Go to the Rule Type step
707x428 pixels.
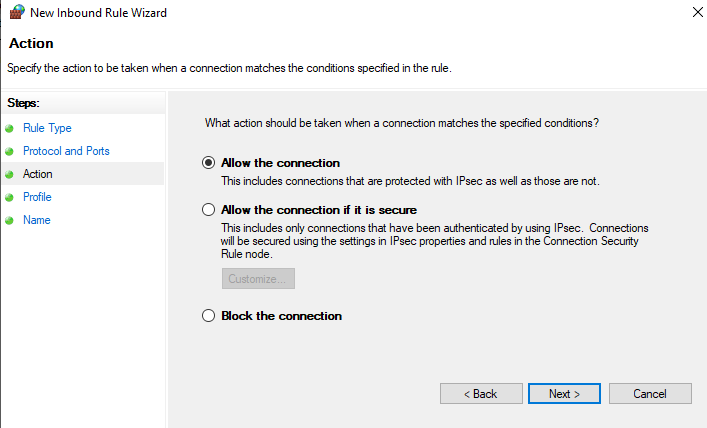point(47,128)
